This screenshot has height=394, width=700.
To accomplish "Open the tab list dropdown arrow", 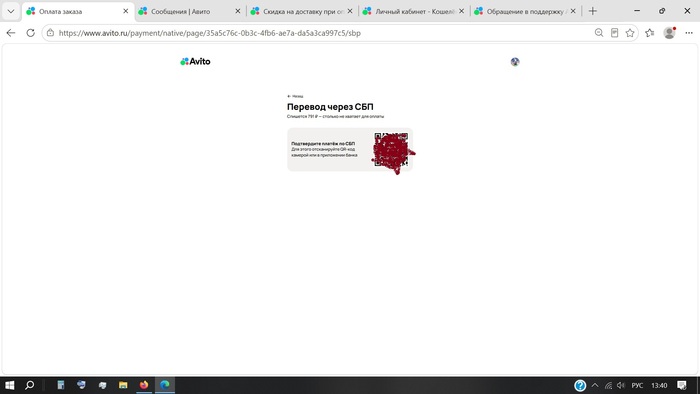I will tap(11, 12).
